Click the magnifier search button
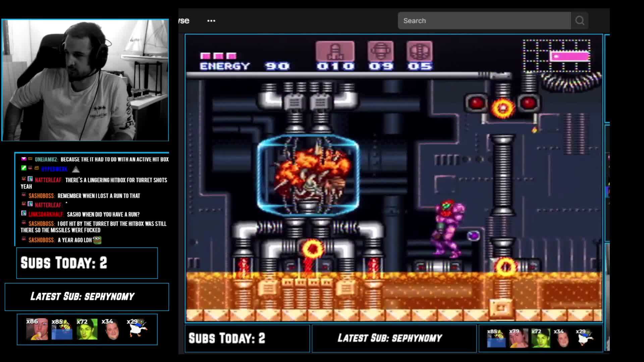 580,21
